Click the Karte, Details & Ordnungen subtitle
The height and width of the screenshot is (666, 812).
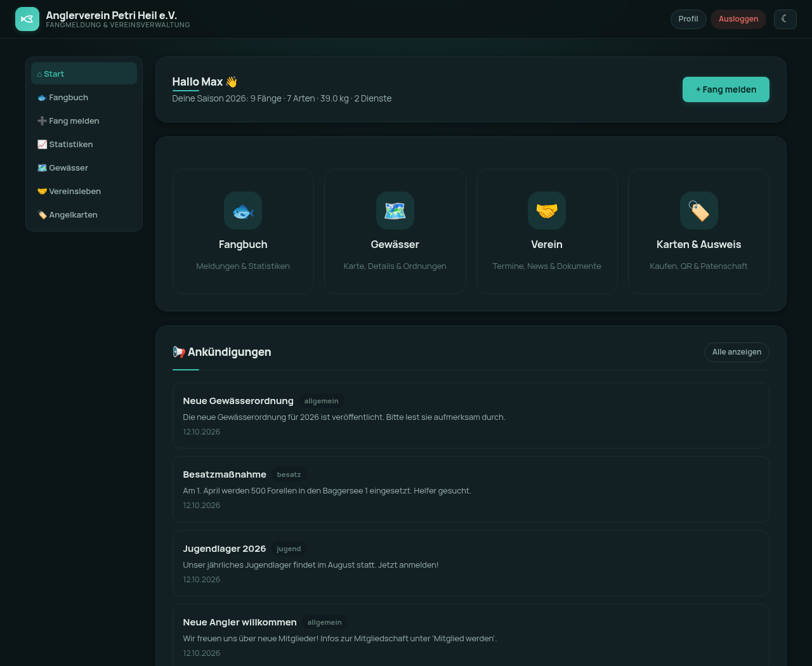[395, 266]
